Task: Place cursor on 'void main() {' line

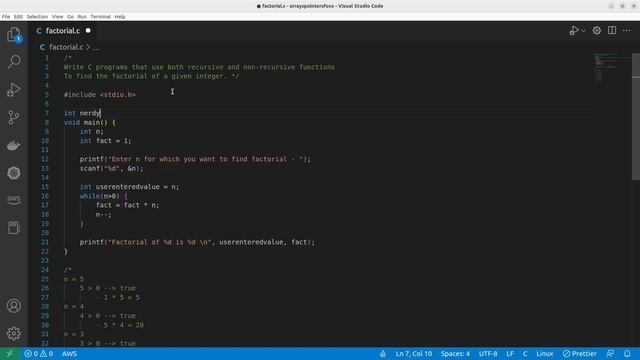Action: (89, 122)
